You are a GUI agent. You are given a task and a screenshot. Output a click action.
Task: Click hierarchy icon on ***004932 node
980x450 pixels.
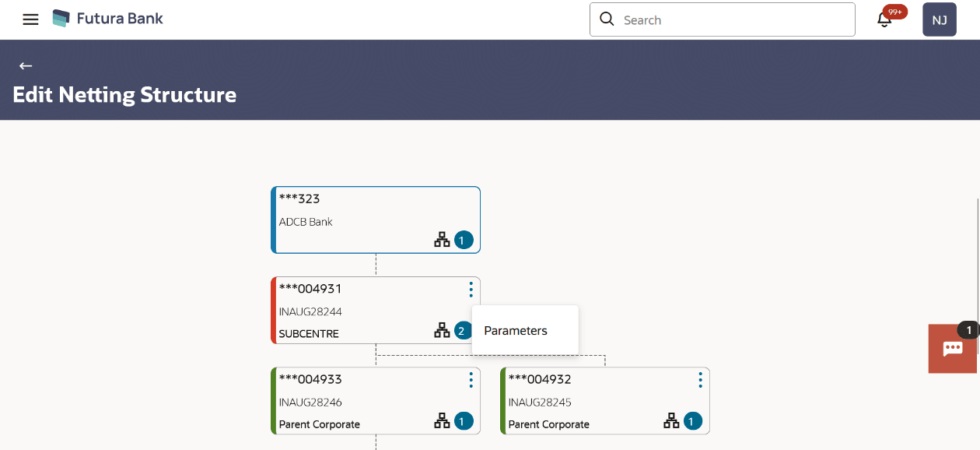tap(671, 421)
